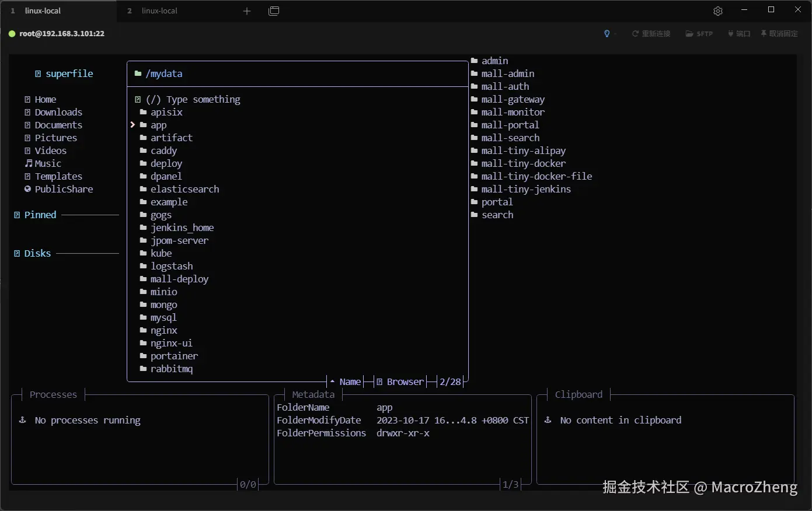Image resolution: width=812 pixels, height=511 pixels.
Task: Click the port forwarding button
Action: point(738,34)
